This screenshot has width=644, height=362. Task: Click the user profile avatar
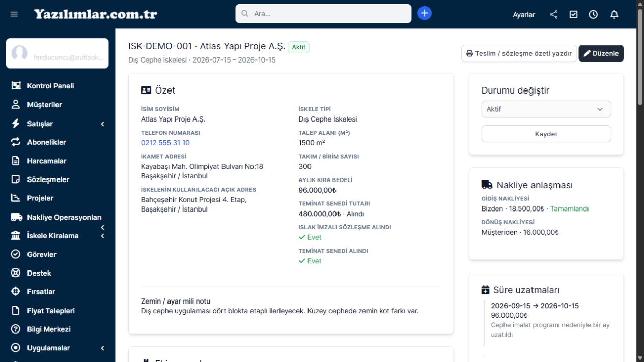coord(19,53)
